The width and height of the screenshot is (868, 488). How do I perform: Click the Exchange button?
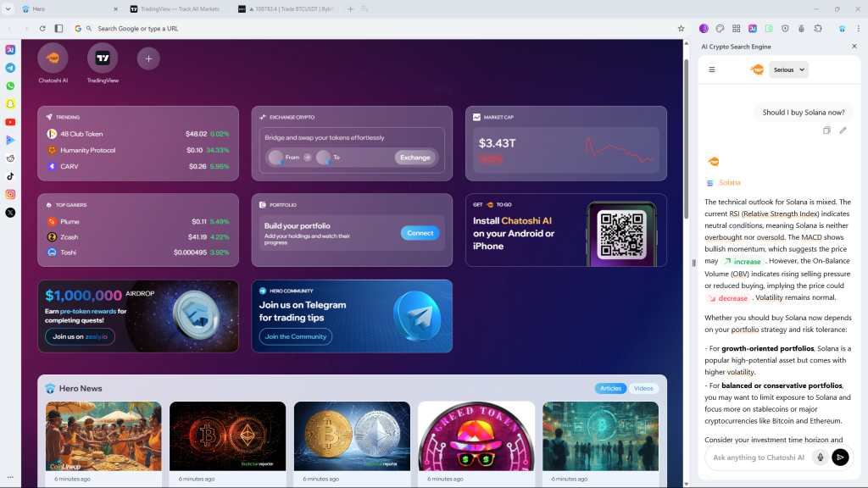[415, 158]
